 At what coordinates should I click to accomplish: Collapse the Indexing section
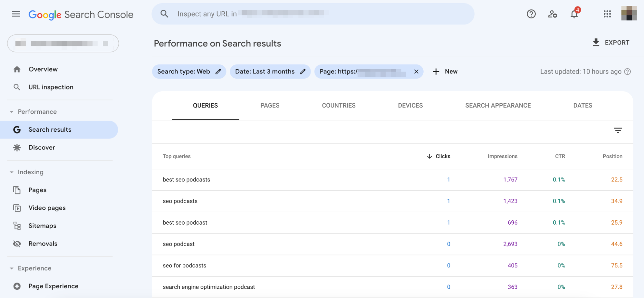coord(12,172)
